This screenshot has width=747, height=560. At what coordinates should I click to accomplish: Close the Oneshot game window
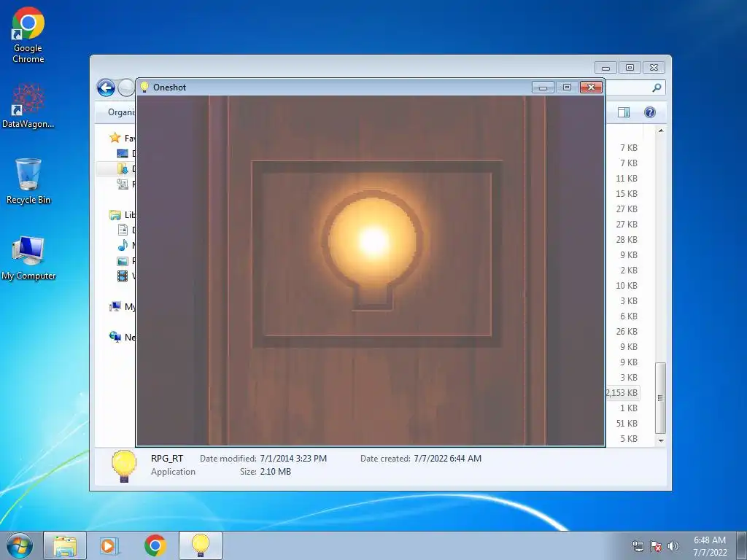click(591, 87)
